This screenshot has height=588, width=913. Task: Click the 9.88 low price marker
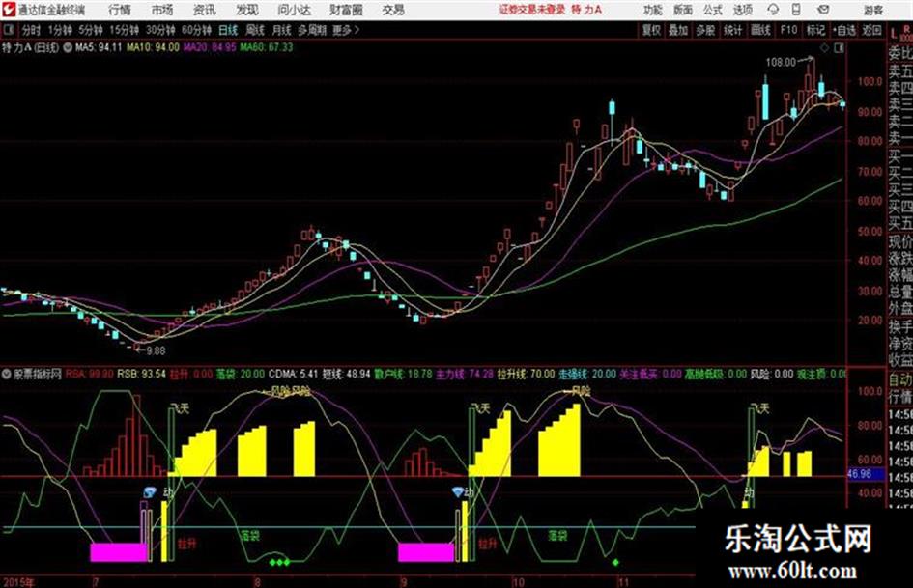point(157,351)
